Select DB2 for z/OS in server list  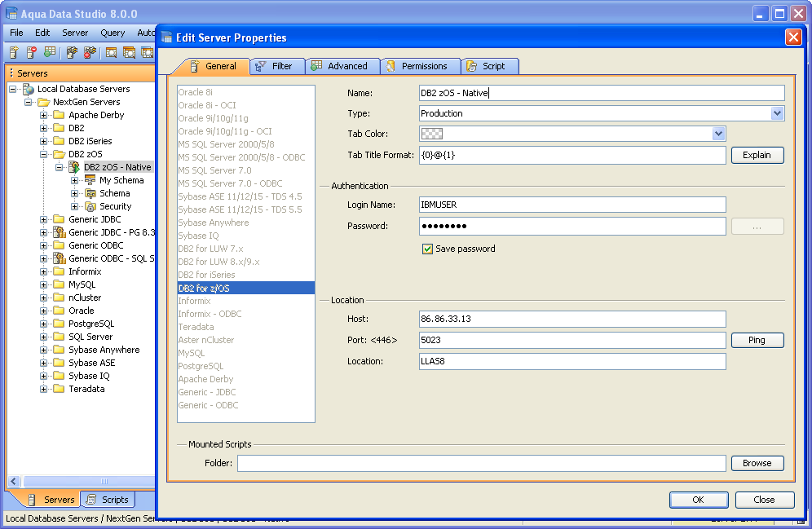(x=246, y=288)
